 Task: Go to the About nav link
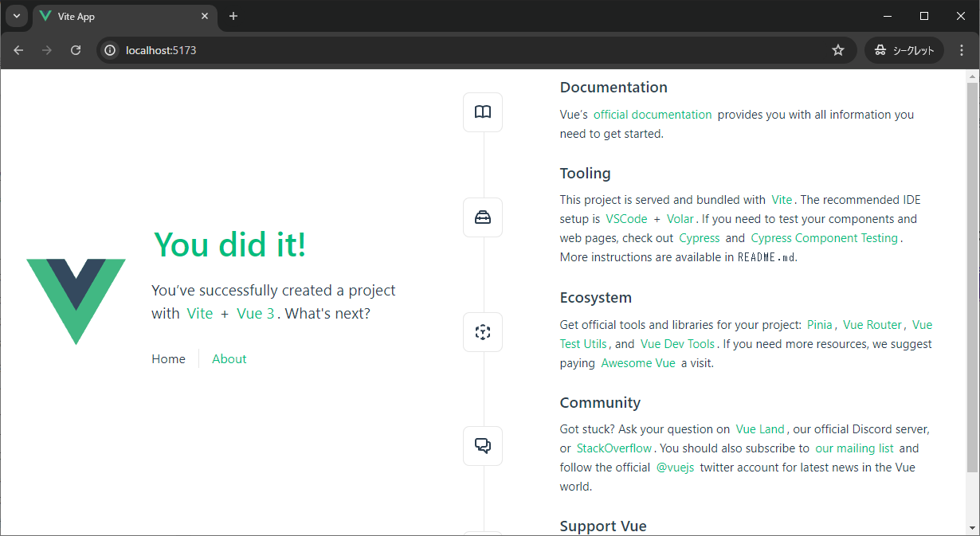[x=229, y=359]
